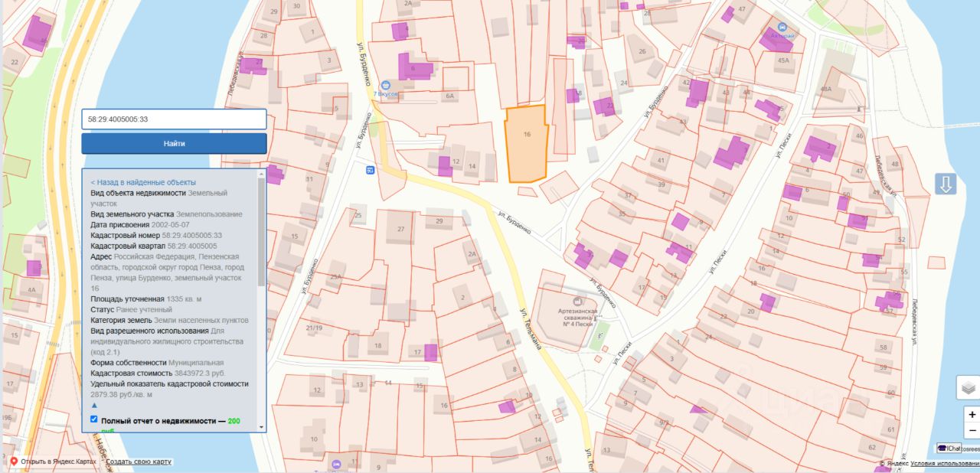Screen dimensions: 980x473
Task: Click the 7 Вкусов map label
Action: coord(387,93)
